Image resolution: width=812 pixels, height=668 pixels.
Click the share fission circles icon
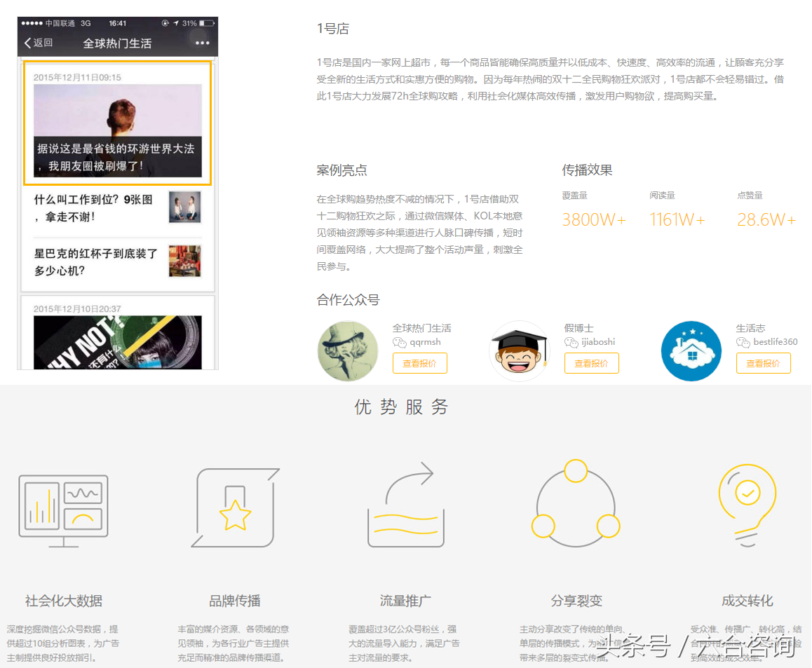[x=576, y=503]
